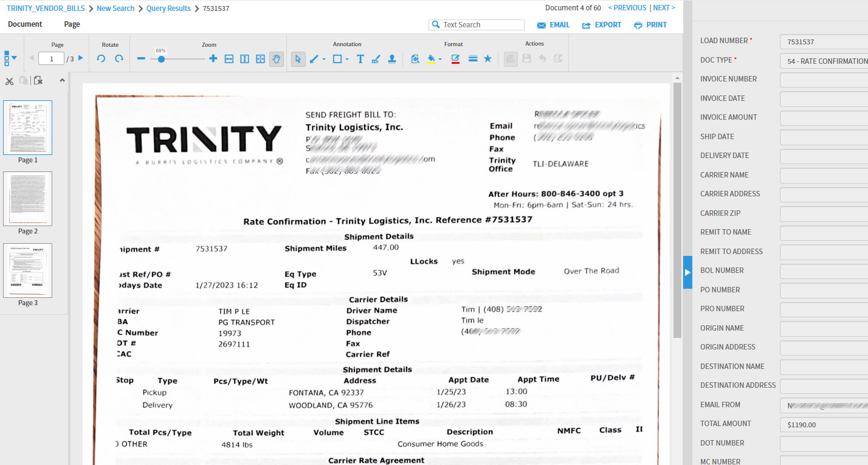Click the PO NUMBER field
The image size is (868, 465).
pos(824,291)
